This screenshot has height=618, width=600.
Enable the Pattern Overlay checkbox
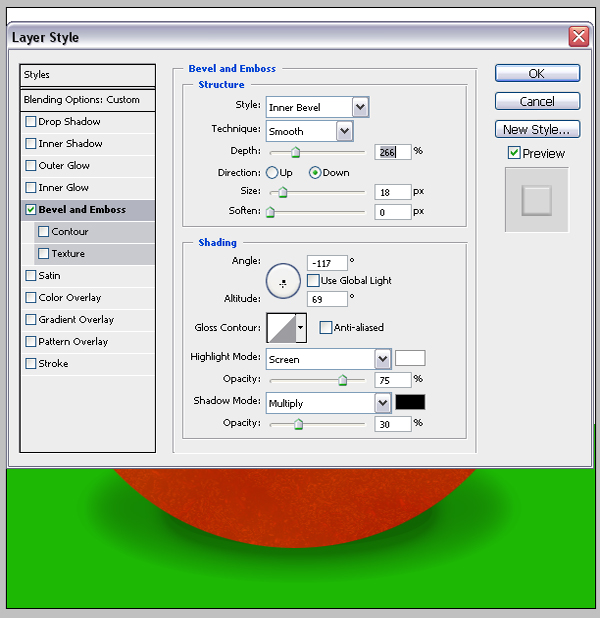[31, 342]
